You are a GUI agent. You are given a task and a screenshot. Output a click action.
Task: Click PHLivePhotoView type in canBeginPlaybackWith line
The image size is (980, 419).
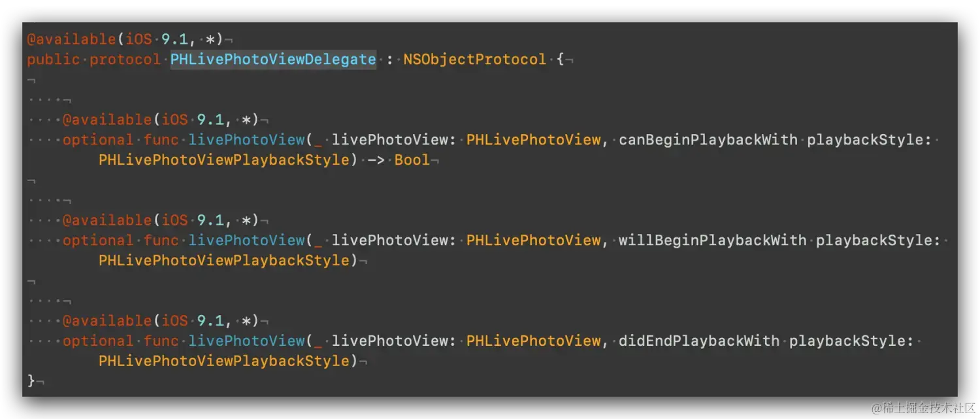[534, 140]
